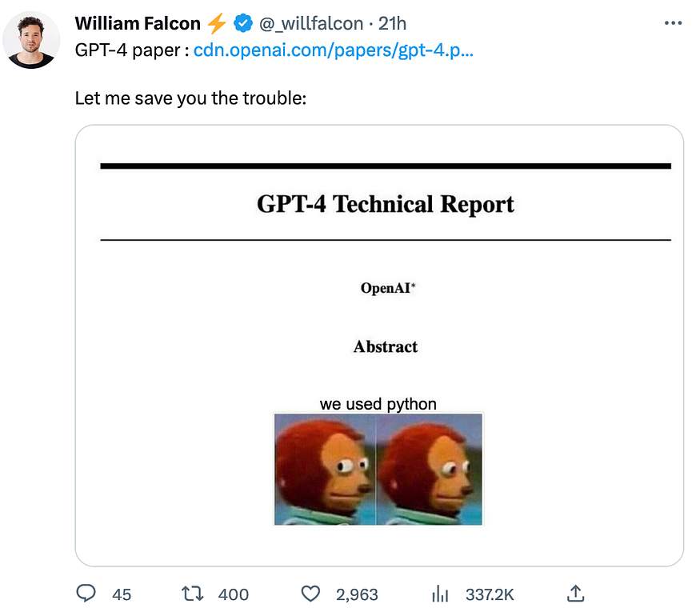This screenshot has width=700, height=616.
Task: Click the William Falcon display name
Action: pyautogui.click(x=138, y=23)
